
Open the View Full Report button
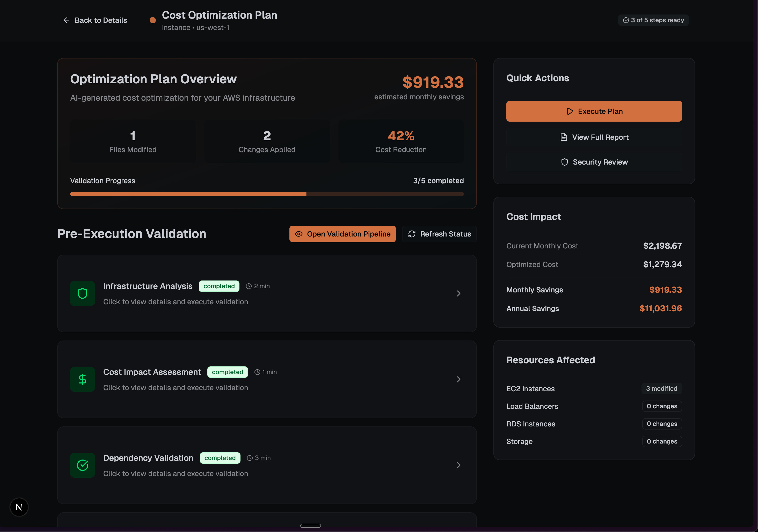tap(594, 137)
